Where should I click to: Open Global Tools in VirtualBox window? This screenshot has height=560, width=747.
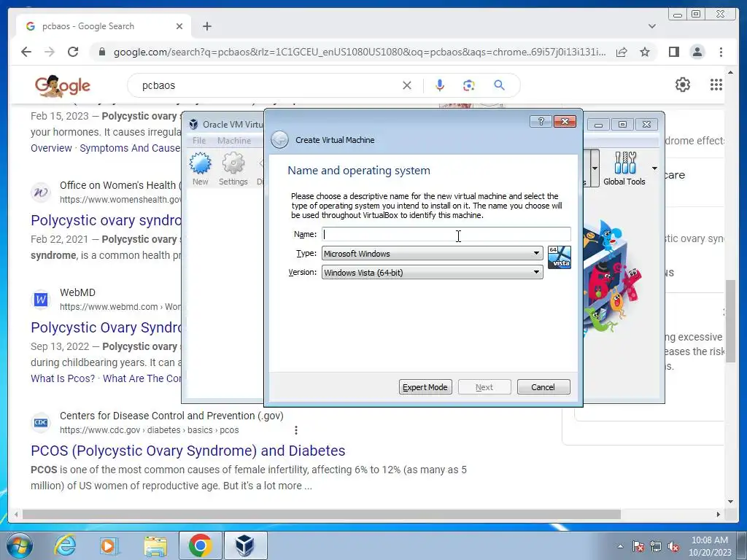tap(624, 168)
